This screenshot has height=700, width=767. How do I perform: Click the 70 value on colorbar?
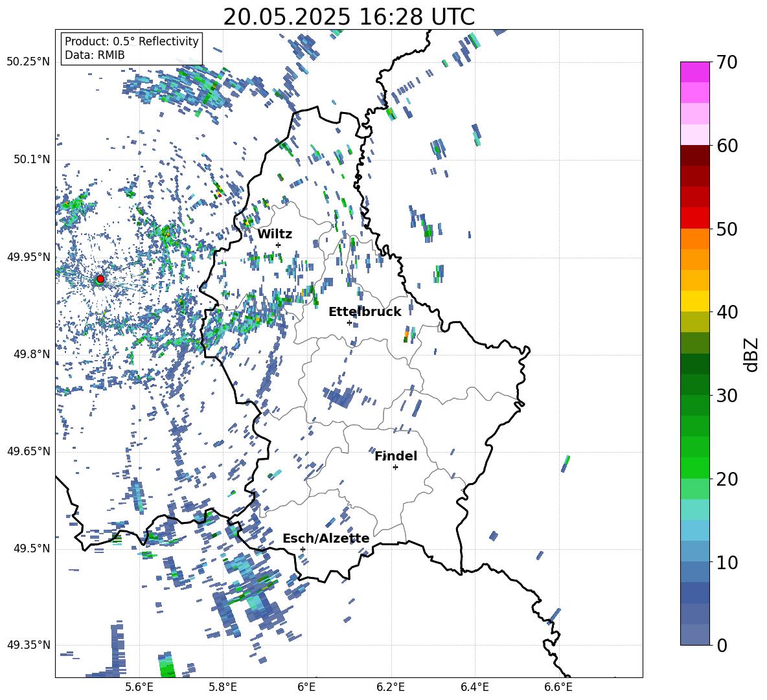coord(727,62)
